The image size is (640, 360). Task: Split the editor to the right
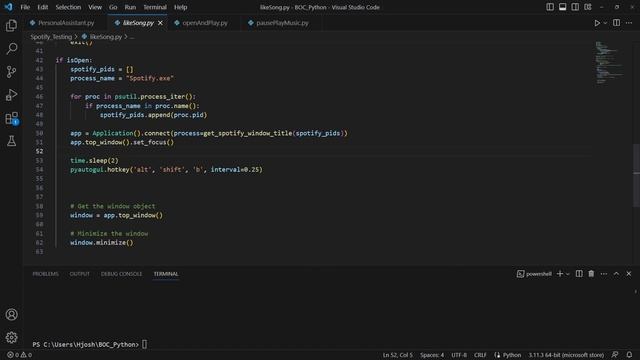click(x=616, y=23)
